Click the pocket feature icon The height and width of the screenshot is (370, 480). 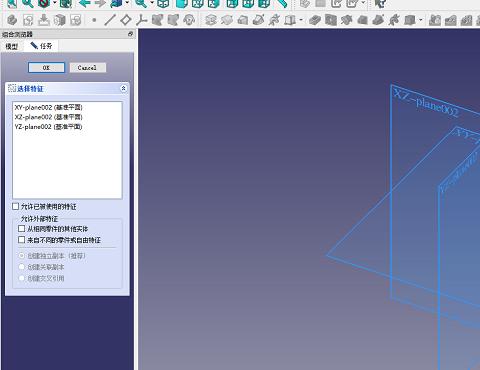pyautogui.click(x=315, y=20)
